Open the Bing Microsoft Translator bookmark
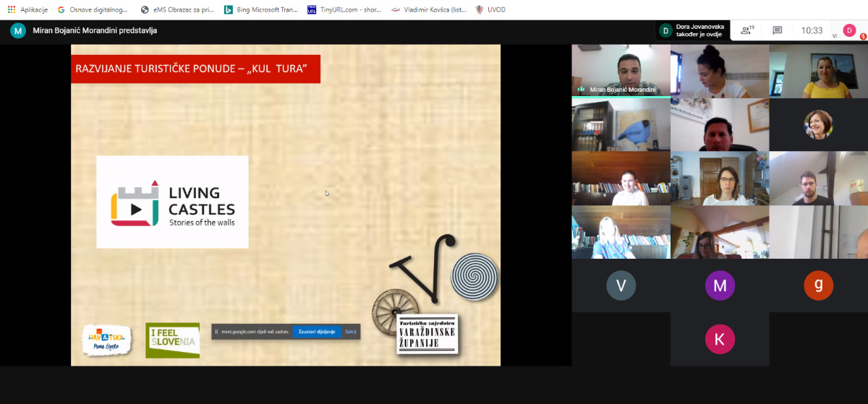The width and height of the screenshot is (868, 404). point(260,9)
